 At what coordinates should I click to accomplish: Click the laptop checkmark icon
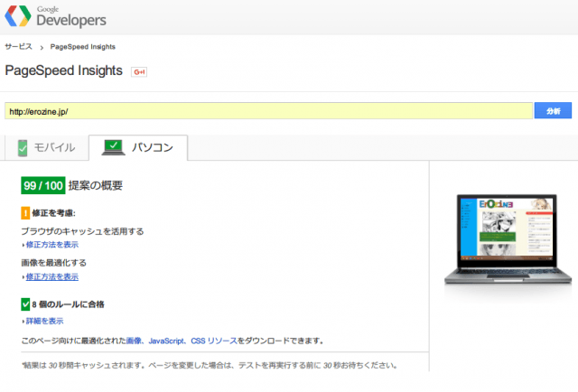click(113, 147)
